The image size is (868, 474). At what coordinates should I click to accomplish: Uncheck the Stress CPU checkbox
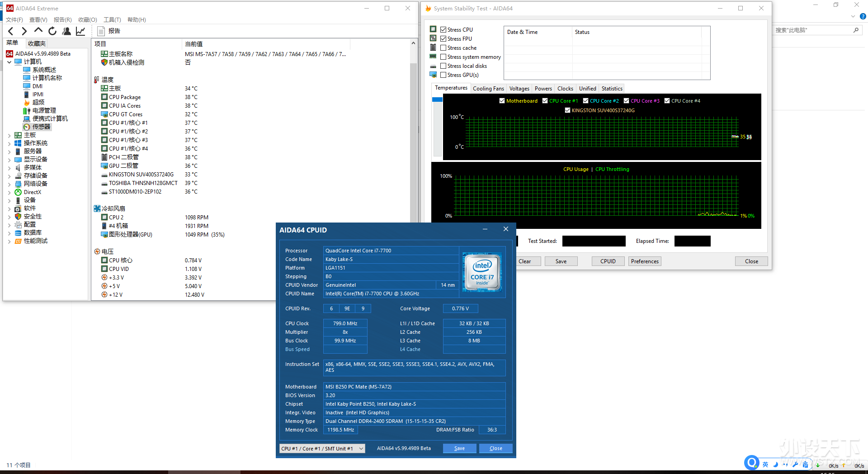click(443, 30)
